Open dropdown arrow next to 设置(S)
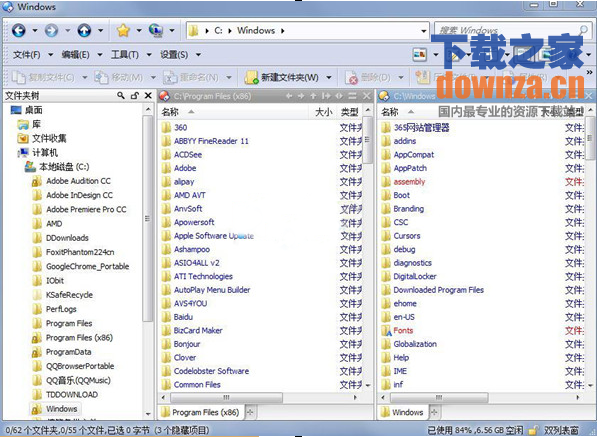Screen dimensions: 597x437 click(198, 54)
